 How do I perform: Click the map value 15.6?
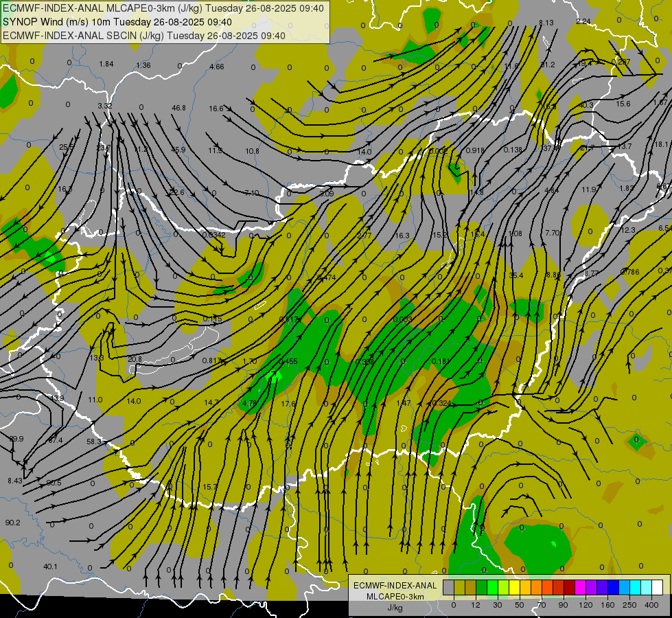623,104
